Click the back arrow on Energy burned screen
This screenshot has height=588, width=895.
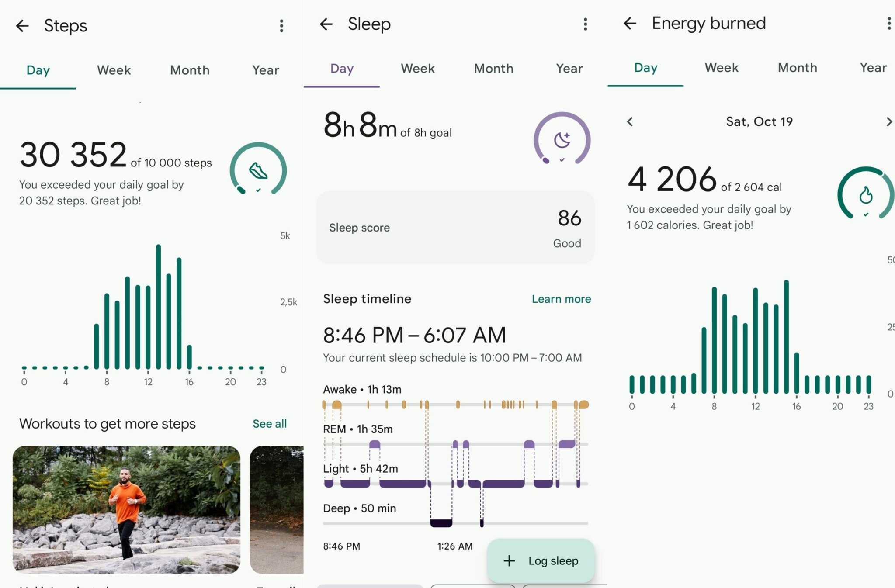click(x=628, y=24)
